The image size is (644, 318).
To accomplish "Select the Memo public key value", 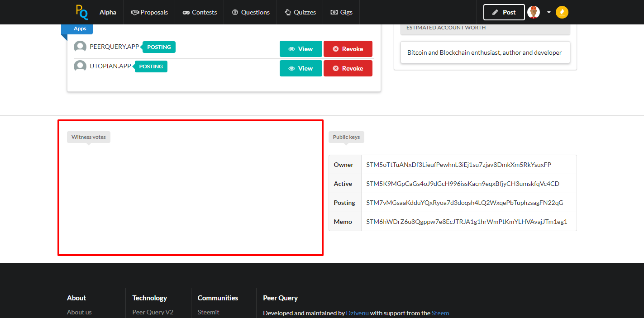I will coord(467,222).
